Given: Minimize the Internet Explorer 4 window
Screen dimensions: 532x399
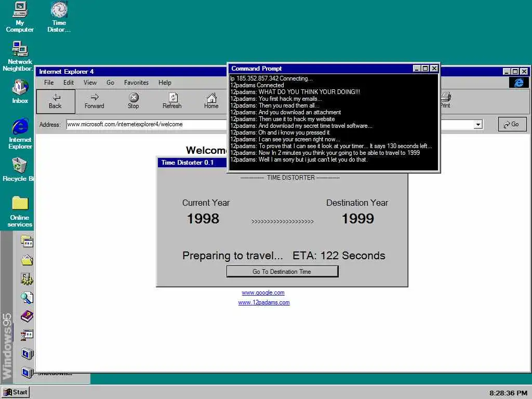Looking at the screenshot, I should tap(507, 72).
